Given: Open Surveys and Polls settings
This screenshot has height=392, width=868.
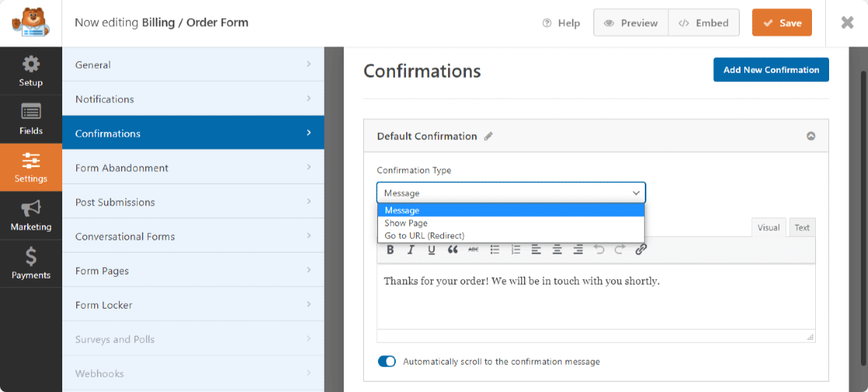Looking at the screenshot, I should point(193,339).
